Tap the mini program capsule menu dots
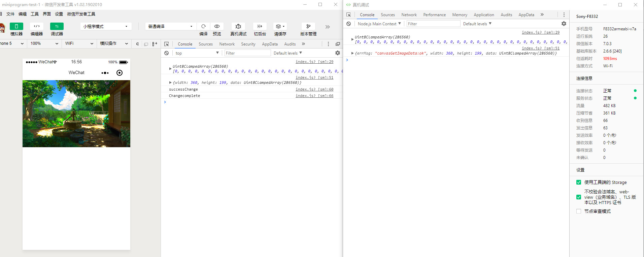The width and height of the screenshot is (644, 257). coord(105,73)
